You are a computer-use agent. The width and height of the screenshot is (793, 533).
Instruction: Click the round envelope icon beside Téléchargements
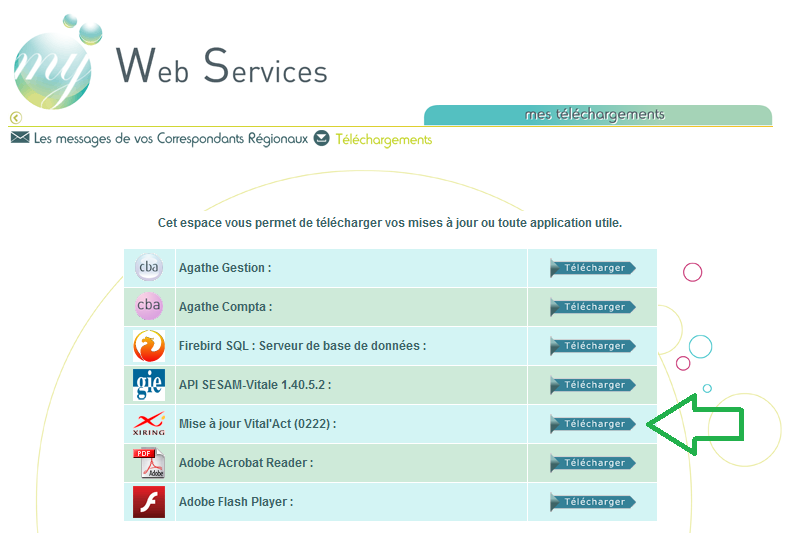point(322,138)
